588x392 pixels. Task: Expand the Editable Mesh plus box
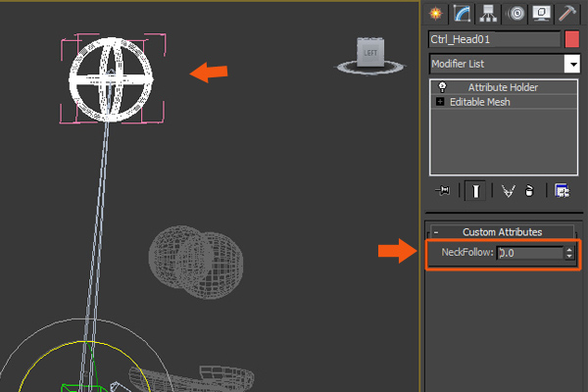click(440, 102)
